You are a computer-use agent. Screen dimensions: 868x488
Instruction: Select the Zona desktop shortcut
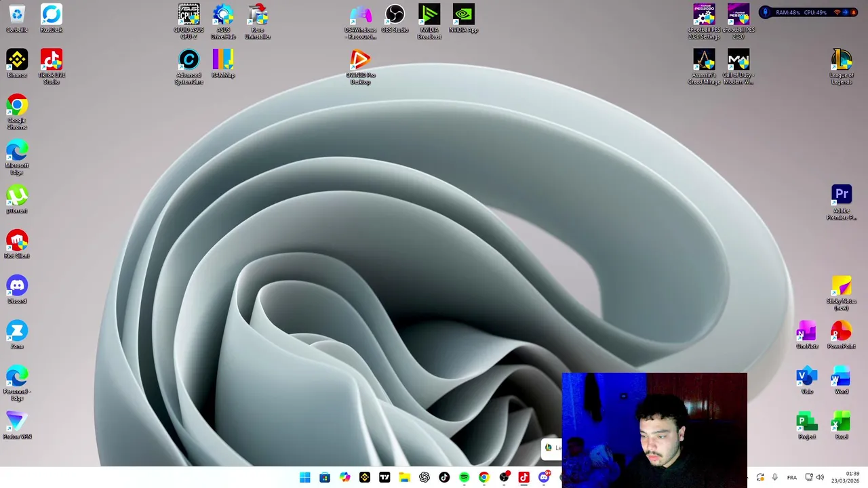pyautogui.click(x=17, y=335)
